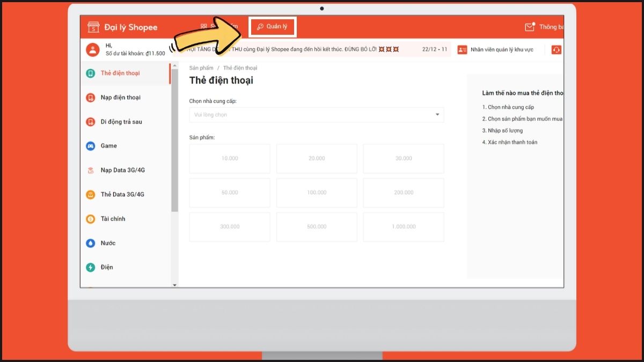The image size is (644, 362).
Task: Click the user avatar icon
Action: 93,50
